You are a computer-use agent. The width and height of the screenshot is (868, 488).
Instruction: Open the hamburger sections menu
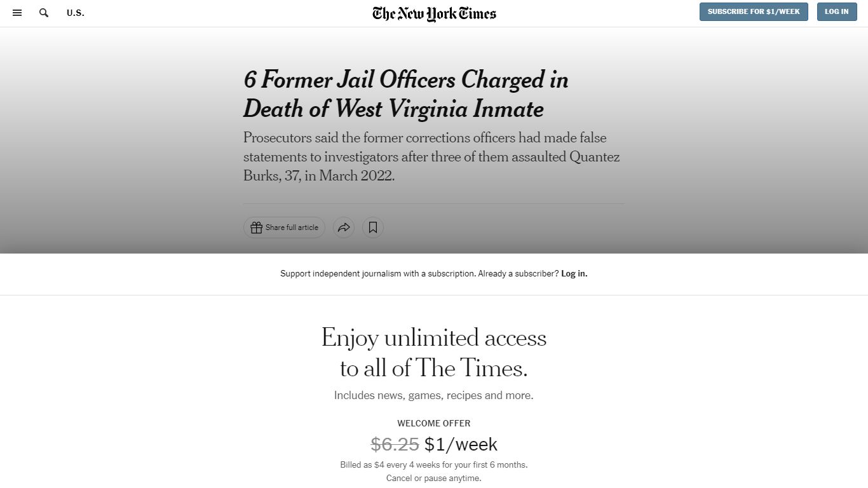(17, 13)
